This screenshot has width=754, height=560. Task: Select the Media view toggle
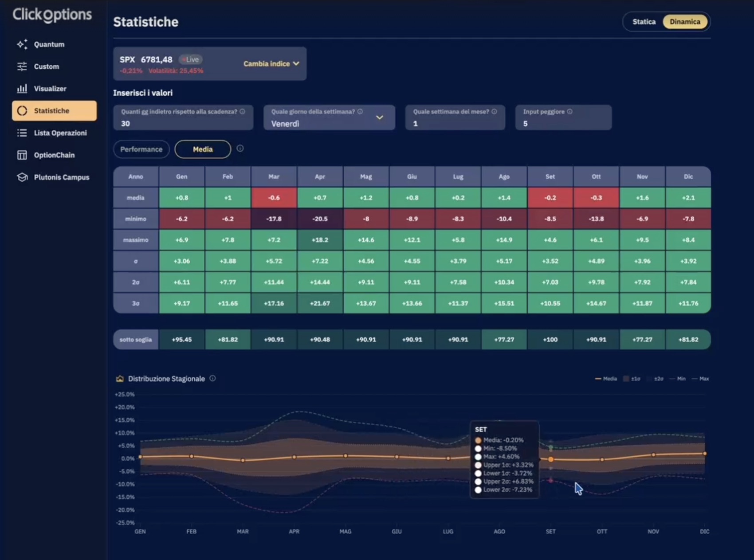[x=203, y=149]
